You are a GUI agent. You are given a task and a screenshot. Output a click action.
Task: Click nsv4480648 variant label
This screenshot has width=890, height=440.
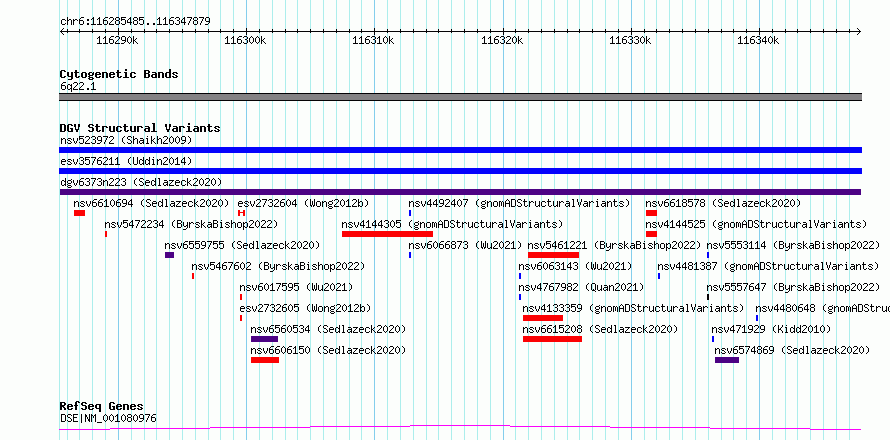coord(822,308)
